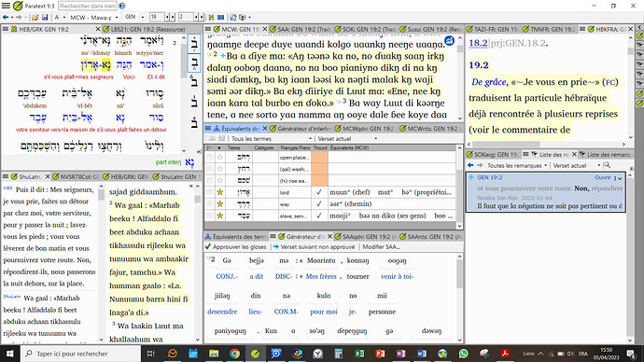Viewport: 644px width, 362px height.
Task: Open Adobe Acrobat from the taskbar
Action: [x=505, y=354]
